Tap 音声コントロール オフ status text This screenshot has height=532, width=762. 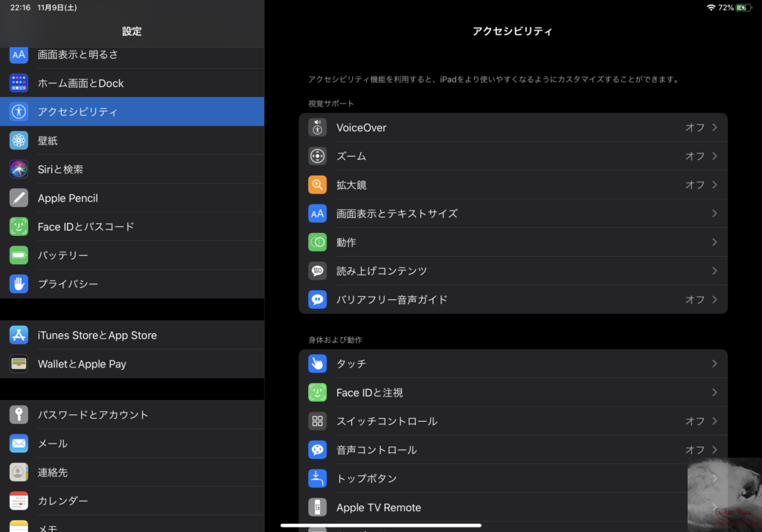point(695,449)
